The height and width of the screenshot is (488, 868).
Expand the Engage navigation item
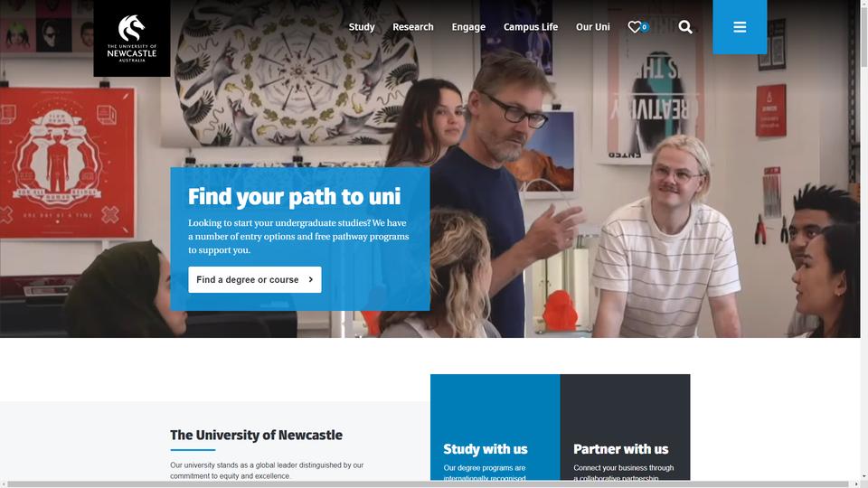(468, 27)
